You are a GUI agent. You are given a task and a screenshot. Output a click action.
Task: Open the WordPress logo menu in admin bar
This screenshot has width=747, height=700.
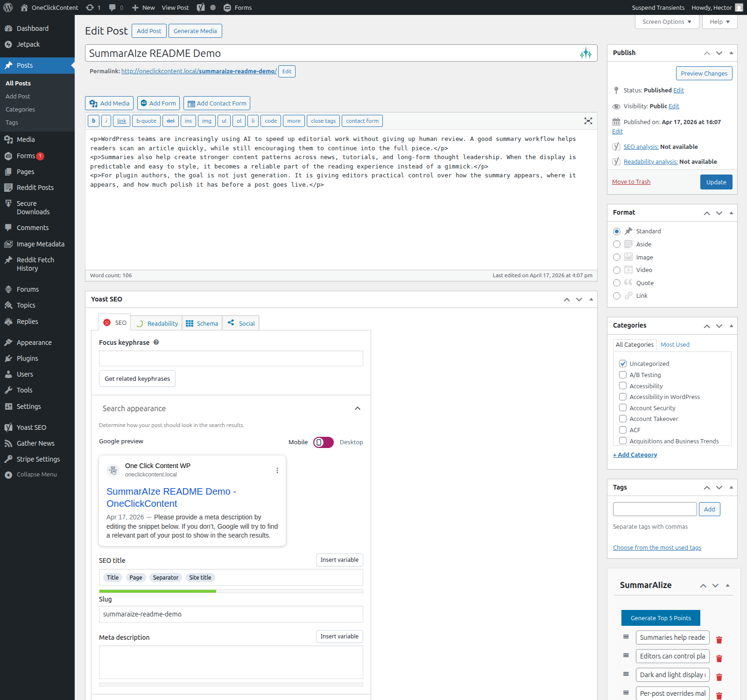point(7,7)
